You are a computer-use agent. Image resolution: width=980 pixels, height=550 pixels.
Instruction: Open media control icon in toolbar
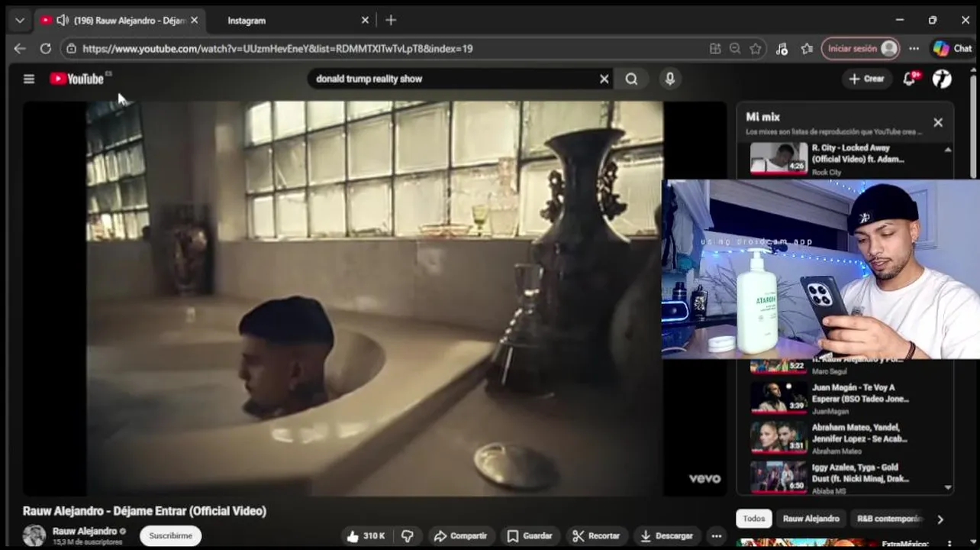tap(782, 48)
